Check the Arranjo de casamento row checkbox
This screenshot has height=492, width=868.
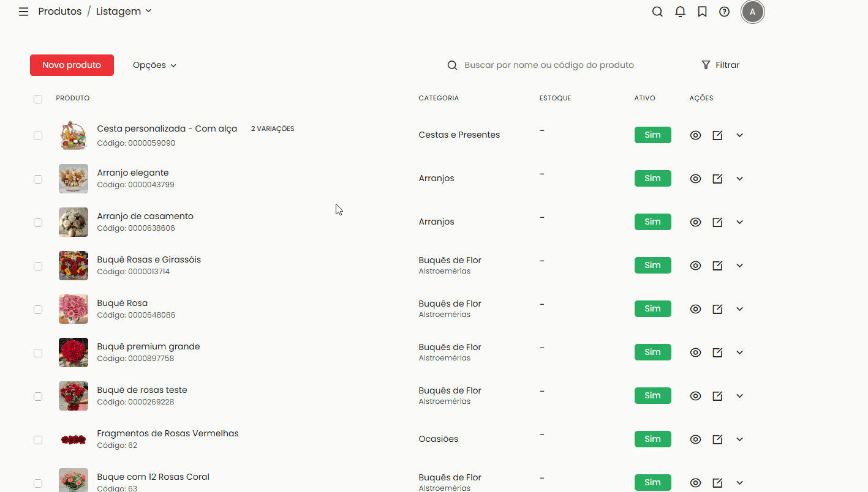tap(38, 223)
